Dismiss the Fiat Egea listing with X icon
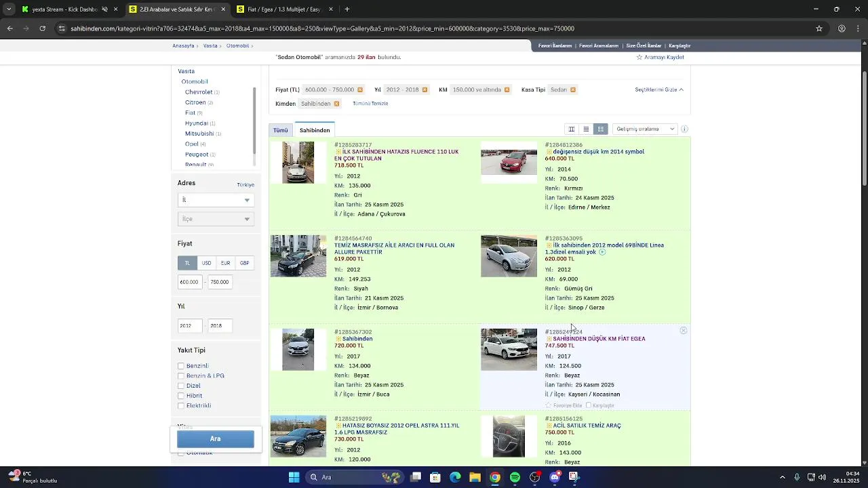The image size is (868, 488). click(684, 330)
